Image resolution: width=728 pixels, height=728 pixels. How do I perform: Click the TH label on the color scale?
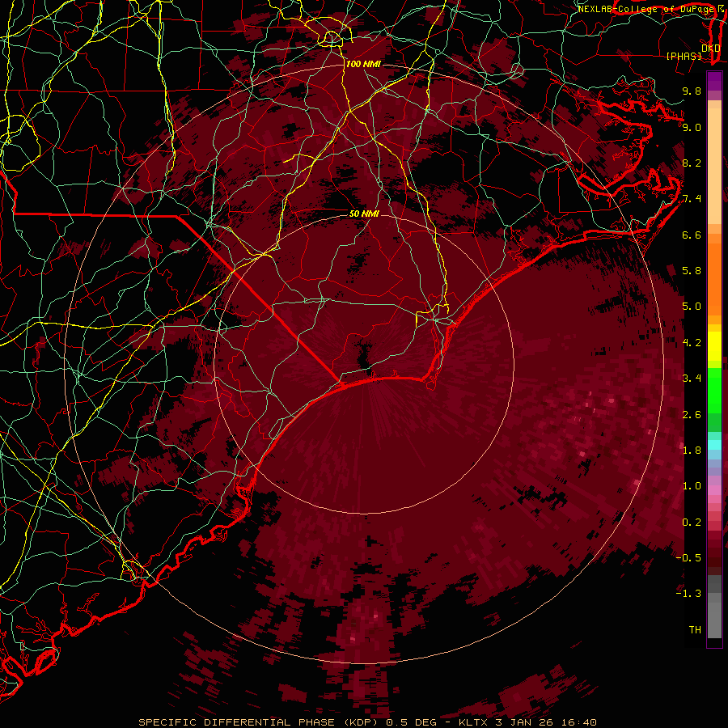tap(695, 629)
